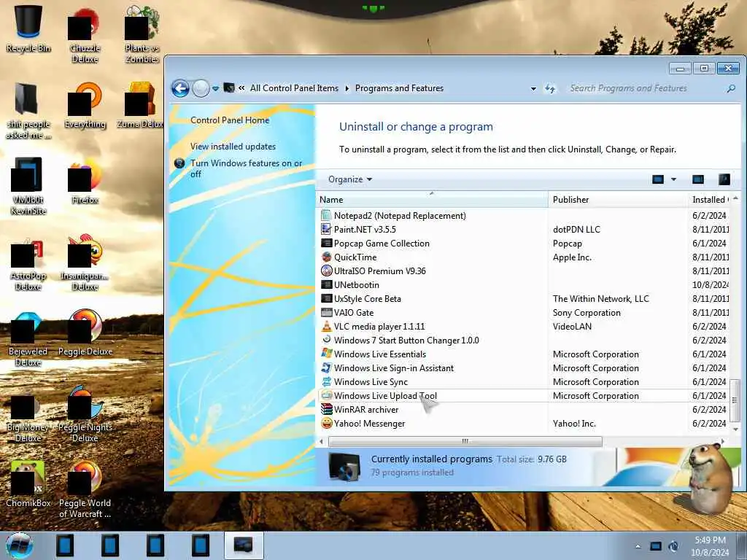Click the refresh button in address bar
Viewport: 747px width, 560px height.
(x=550, y=88)
